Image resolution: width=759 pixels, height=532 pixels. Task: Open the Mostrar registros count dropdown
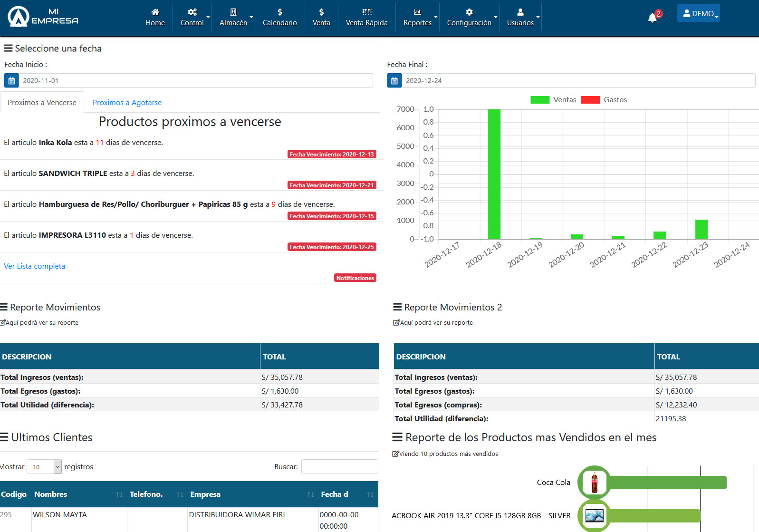(x=44, y=467)
